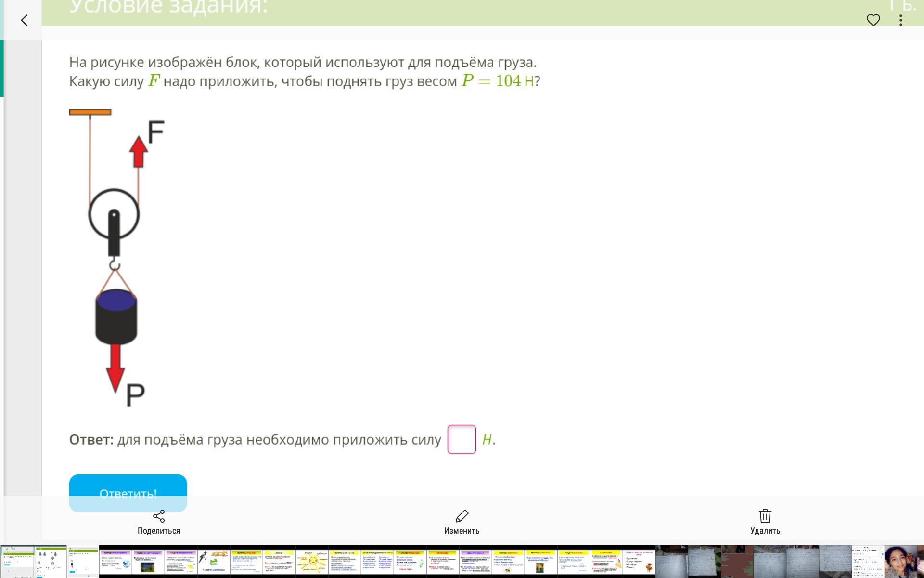Select the first thumbnail in the strip
Image resolution: width=924 pixels, height=578 pixels.
coord(17,562)
